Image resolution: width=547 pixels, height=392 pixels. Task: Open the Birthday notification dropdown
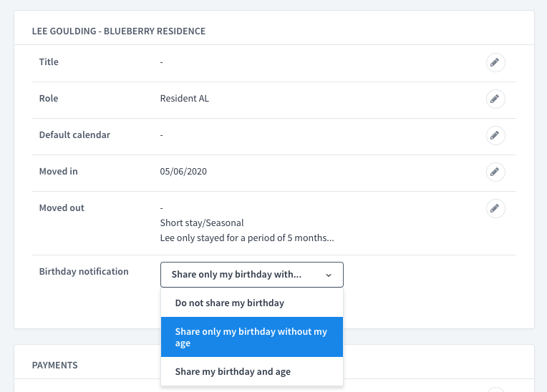pyautogui.click(x=252, y=275)
